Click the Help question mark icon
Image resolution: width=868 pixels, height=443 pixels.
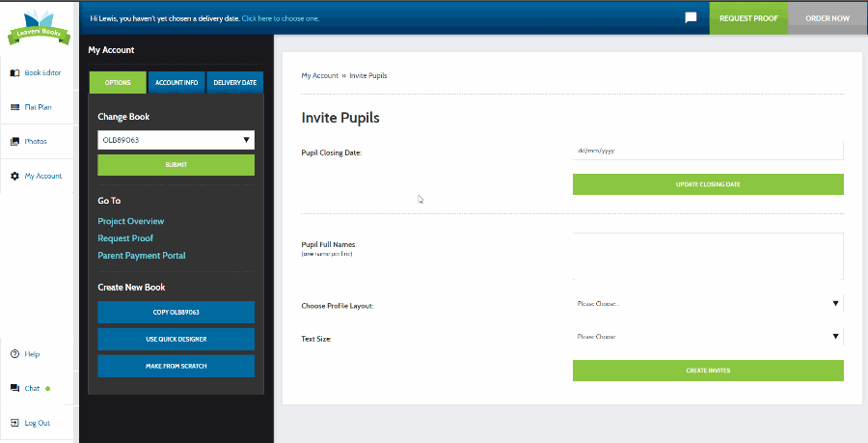[15, 354]
